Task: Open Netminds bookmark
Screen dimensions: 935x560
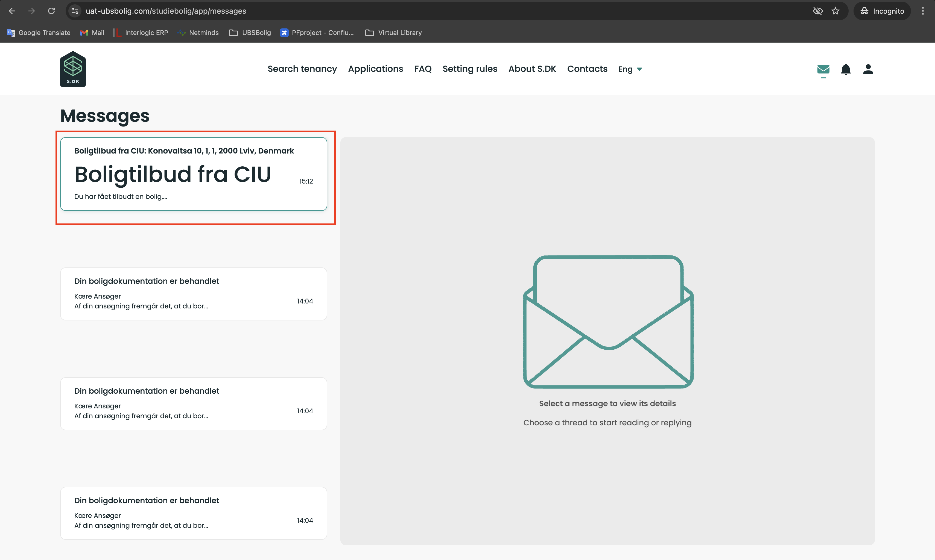Action: pos(198,33)
